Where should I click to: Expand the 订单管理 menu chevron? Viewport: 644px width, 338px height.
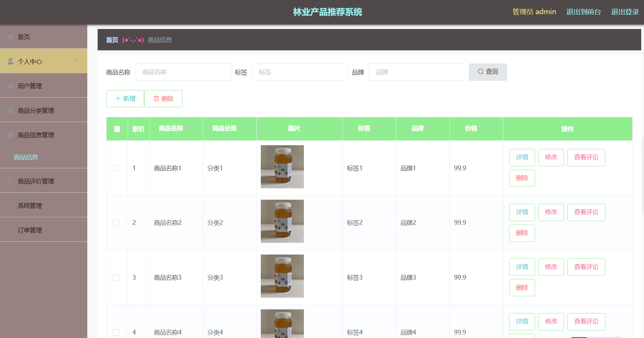point(76,229)
